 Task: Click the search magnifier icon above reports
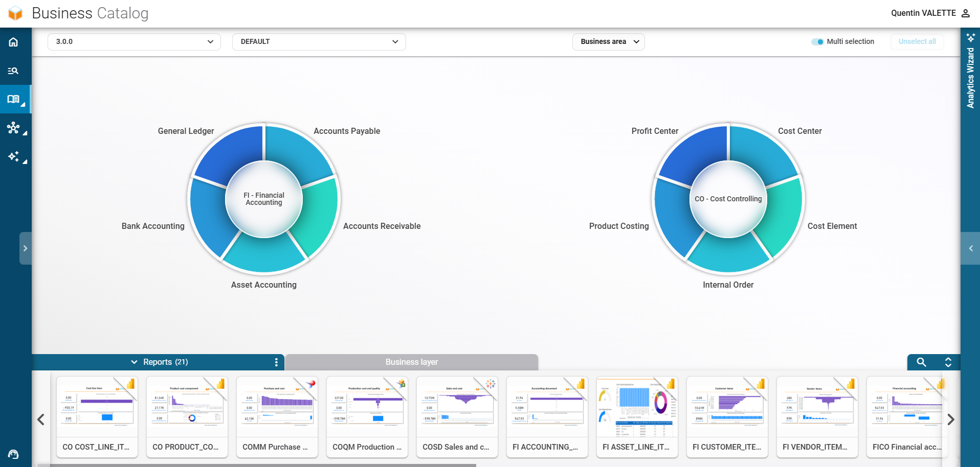point(921,362)
